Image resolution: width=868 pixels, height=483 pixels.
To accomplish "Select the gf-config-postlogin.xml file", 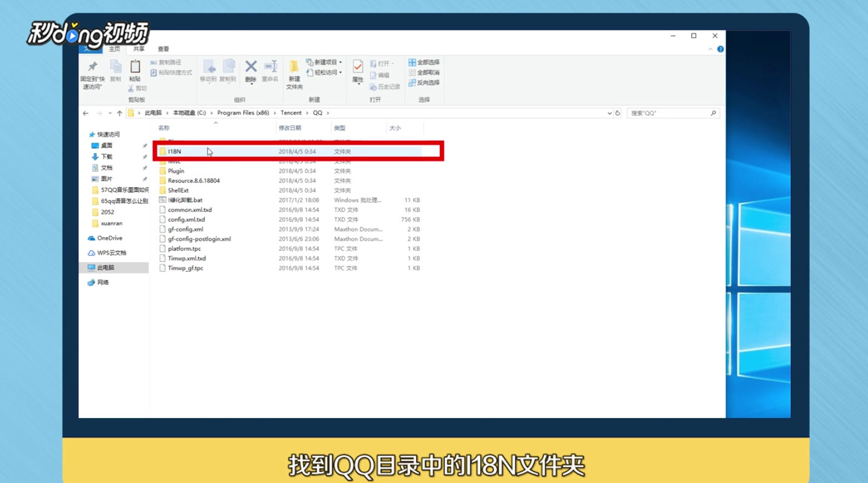I will [x=290, y=239].
